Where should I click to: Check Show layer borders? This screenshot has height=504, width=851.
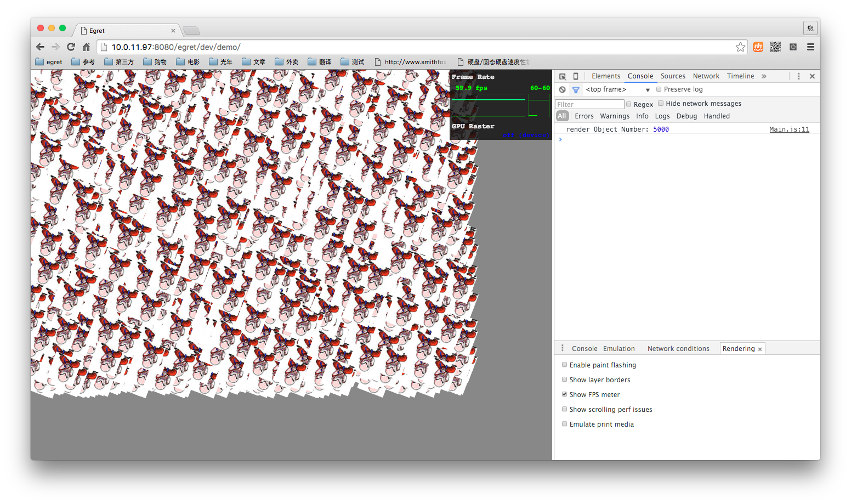point(564,380)
